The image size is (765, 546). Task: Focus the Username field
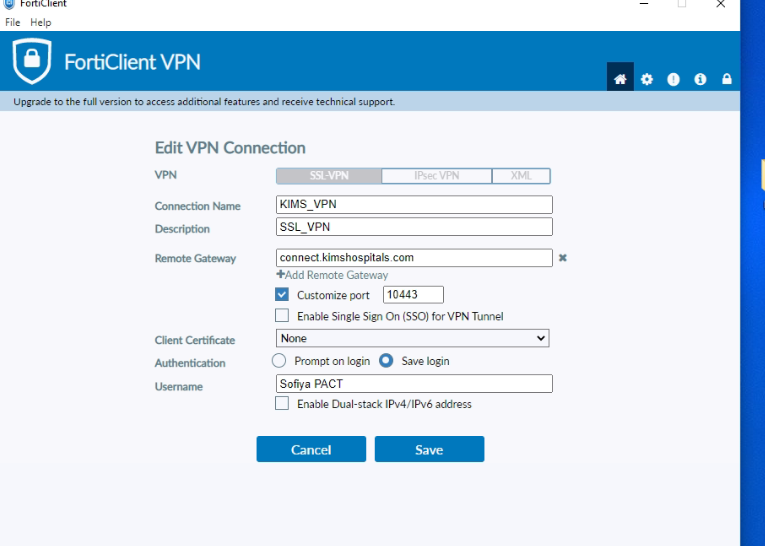click(414, 384)
